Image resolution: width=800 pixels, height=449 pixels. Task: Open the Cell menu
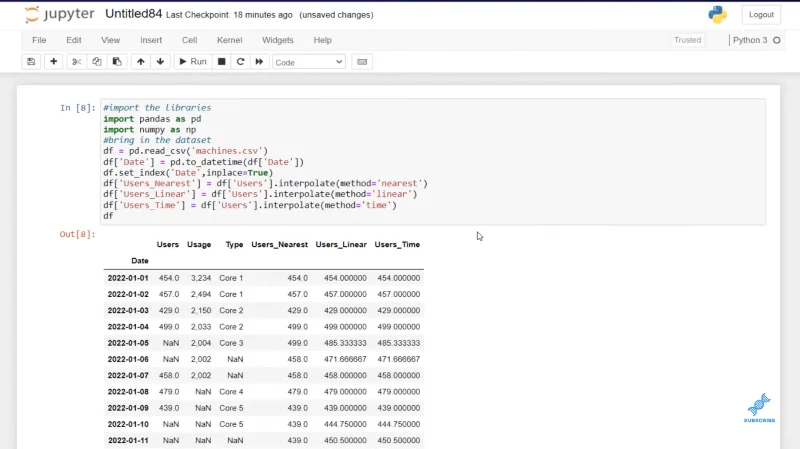tap(189, 40)
